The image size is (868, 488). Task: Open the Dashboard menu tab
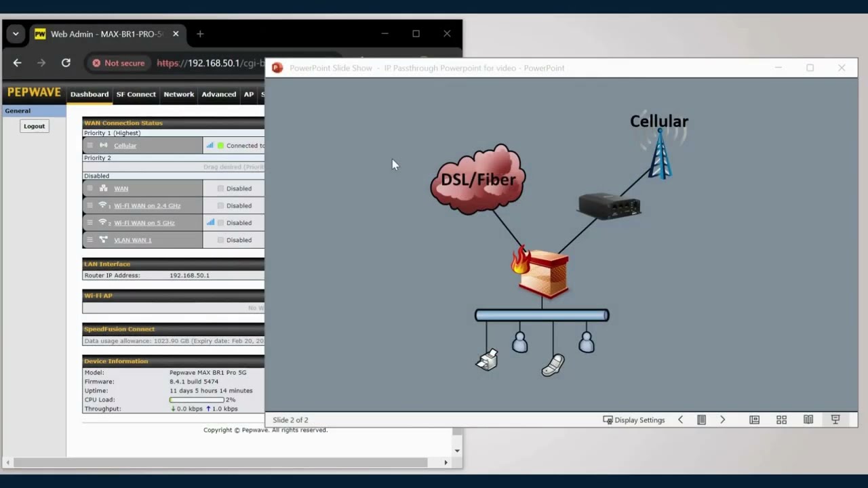coord(90,94)
